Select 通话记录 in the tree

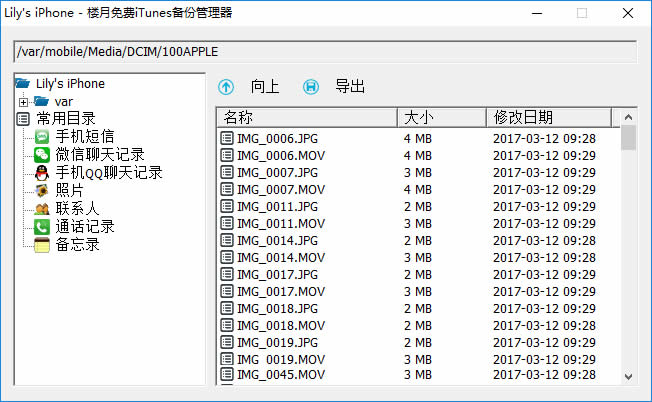point(85,227)
